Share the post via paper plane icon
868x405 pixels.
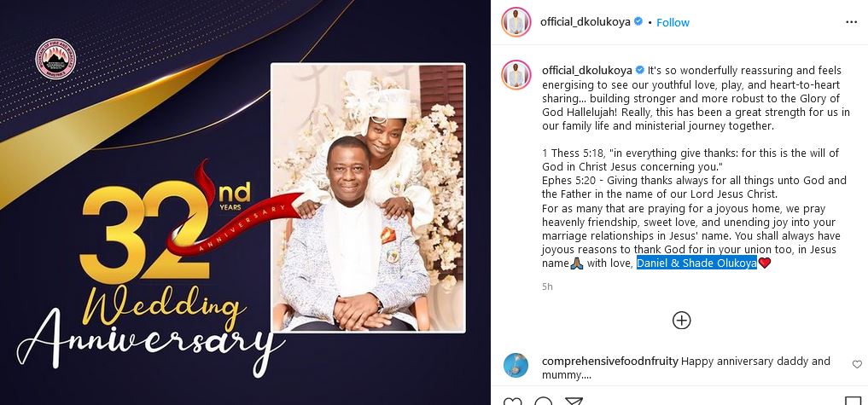tap(574, 401)
